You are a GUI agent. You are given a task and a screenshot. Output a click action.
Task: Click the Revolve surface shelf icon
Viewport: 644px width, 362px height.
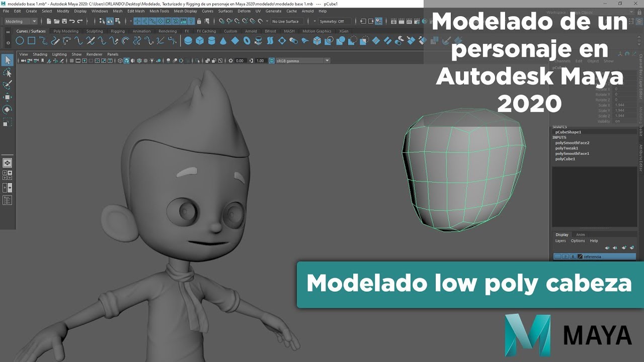tap(258, 41)
